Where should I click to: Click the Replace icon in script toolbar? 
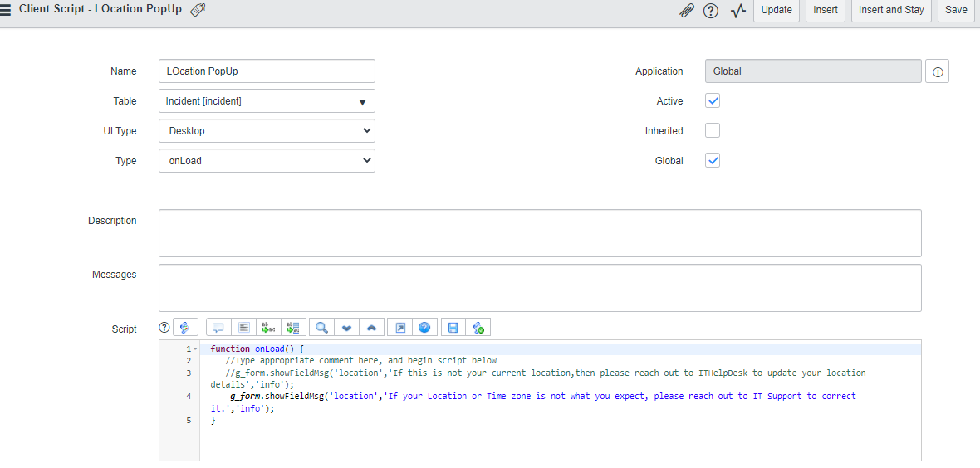[x=269, y=327]
